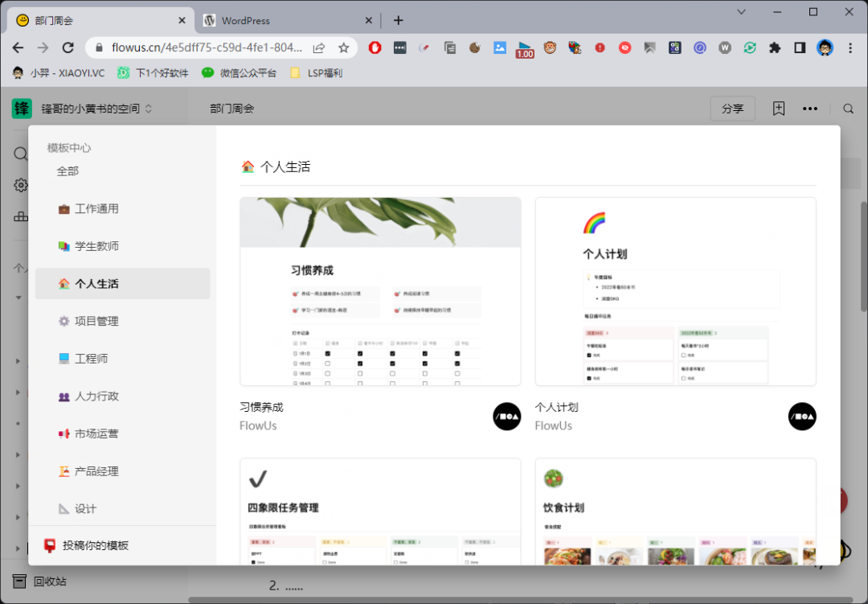Open 回收站 in the sidebar

pyautogui.click(x=40, y=581)
